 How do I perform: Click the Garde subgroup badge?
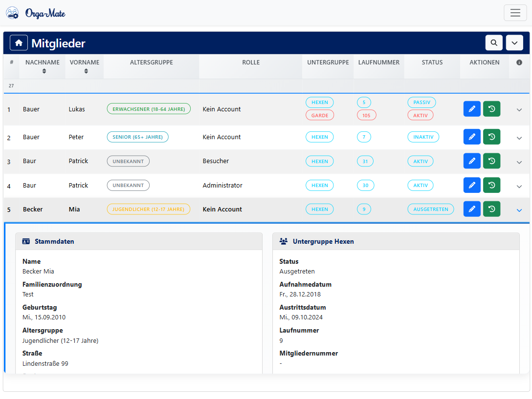tap(320, 115)
